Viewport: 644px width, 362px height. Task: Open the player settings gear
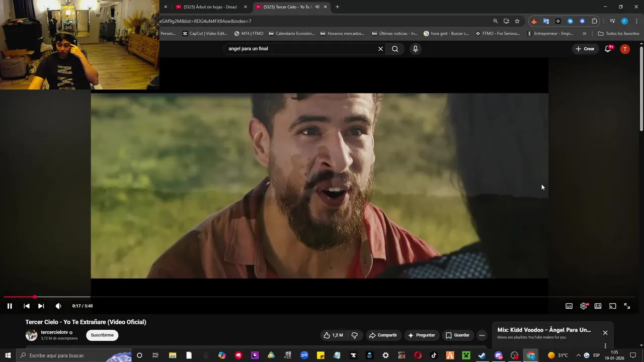pyautogui.click(x=584, y=306)
